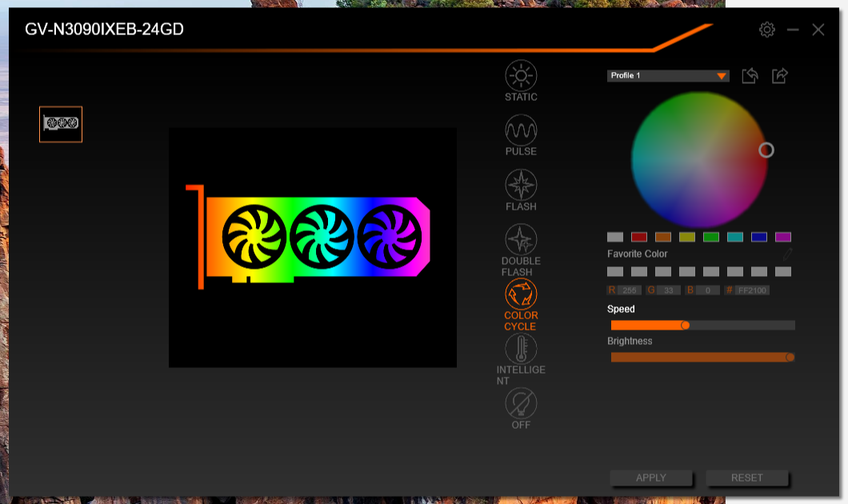This screenshot has width=848, height=504.
Task: Pick the red preset color swatch
Action: tap(638, 237)
